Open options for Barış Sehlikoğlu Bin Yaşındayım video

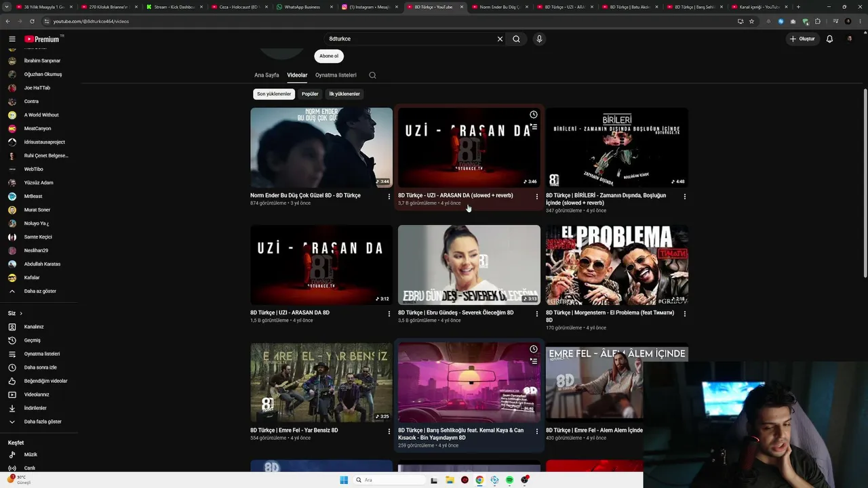coord(537,431)
